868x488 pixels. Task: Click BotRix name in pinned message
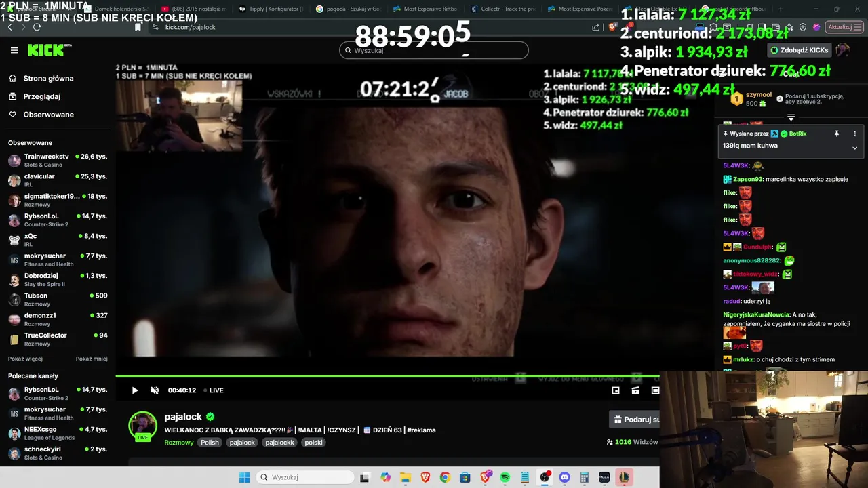(x=797, y=134)
